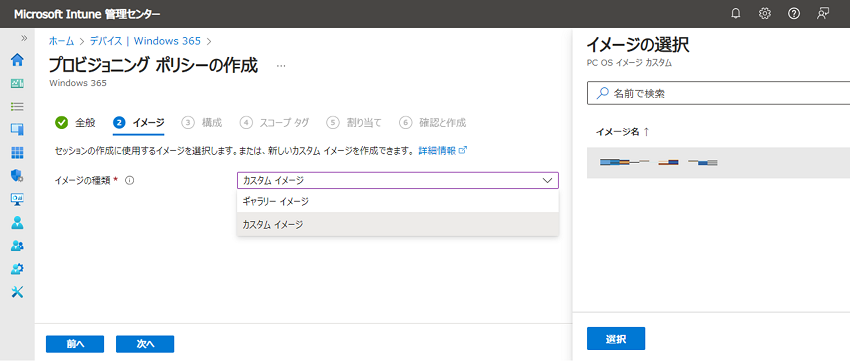Open Troubleshooting tools icon in sidebar
Viewport: 850px width, 361px height.
17,292
